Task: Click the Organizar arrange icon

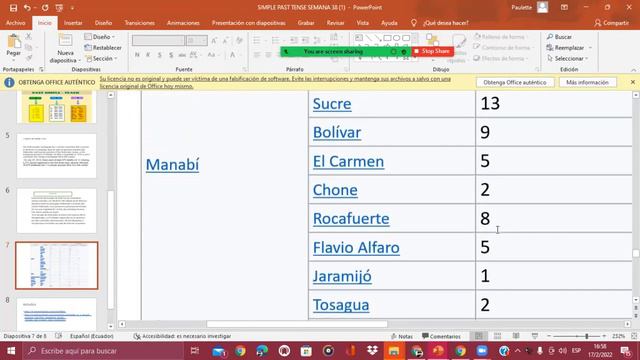Action: click(x=432, y=41)
